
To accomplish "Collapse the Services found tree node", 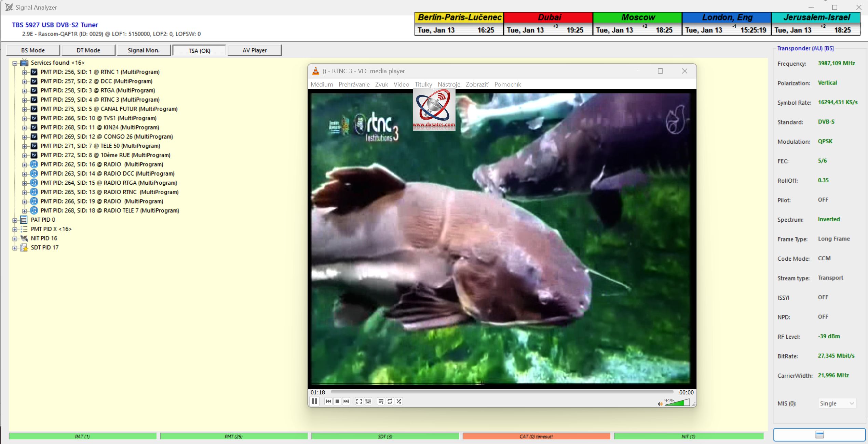I will tap(15, 63).
